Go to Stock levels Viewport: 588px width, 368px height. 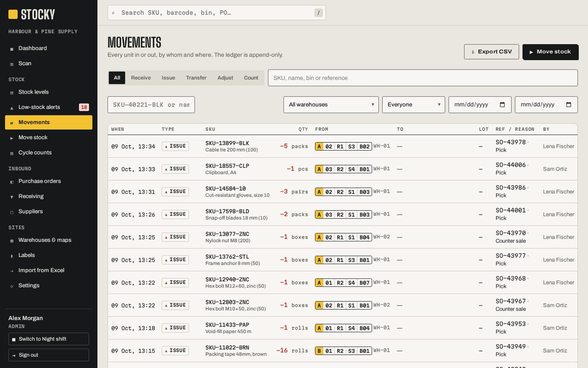tap(49, 92)
